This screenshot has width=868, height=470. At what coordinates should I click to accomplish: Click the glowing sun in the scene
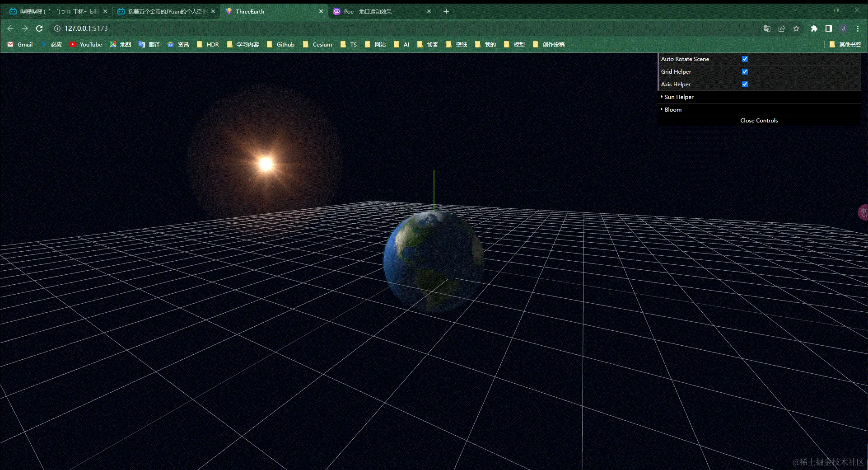[266, 164]
